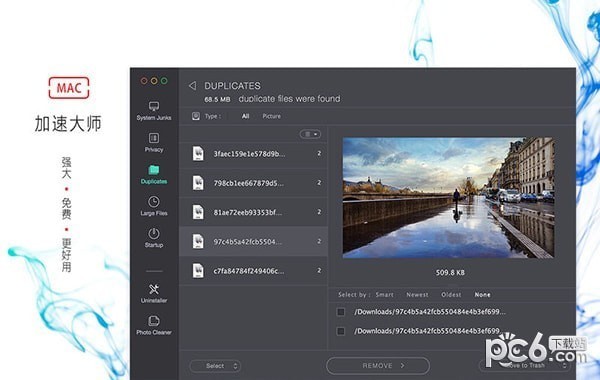The height and width of the screenshot is (380, 600).
Task: Choose Newest selection mode
Action: pos(417,295)
